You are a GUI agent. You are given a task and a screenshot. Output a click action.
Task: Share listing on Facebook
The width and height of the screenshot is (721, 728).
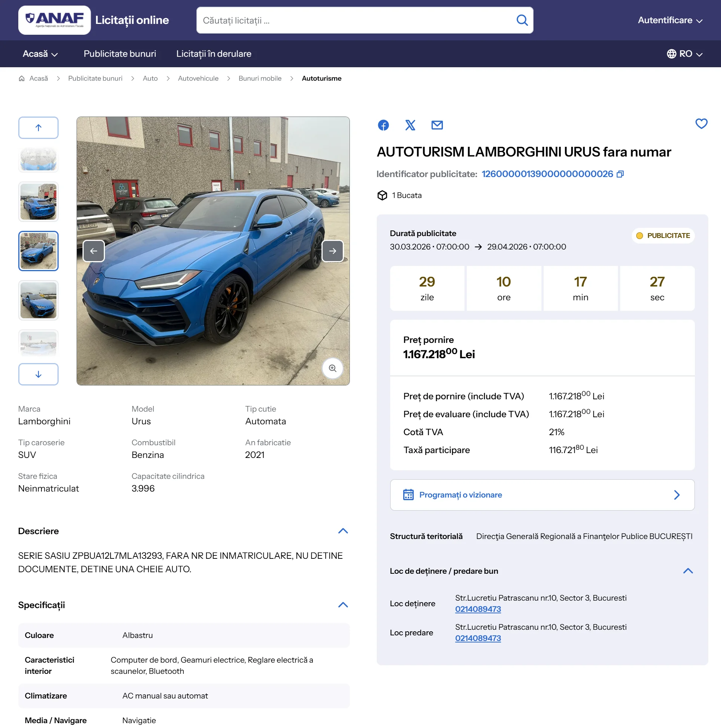[x=383, y=125]
